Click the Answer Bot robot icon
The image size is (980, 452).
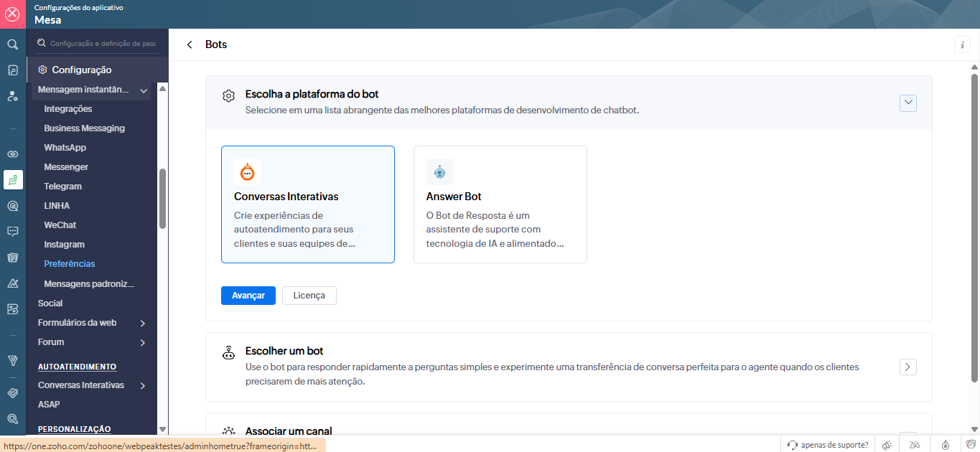point(439,172)
